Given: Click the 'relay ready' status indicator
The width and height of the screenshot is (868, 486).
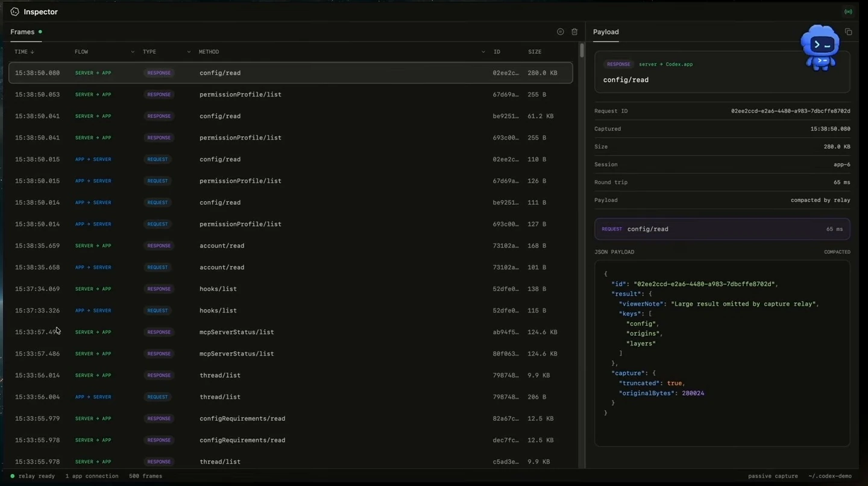Looking at the screenshot, I should click(33, 476).
